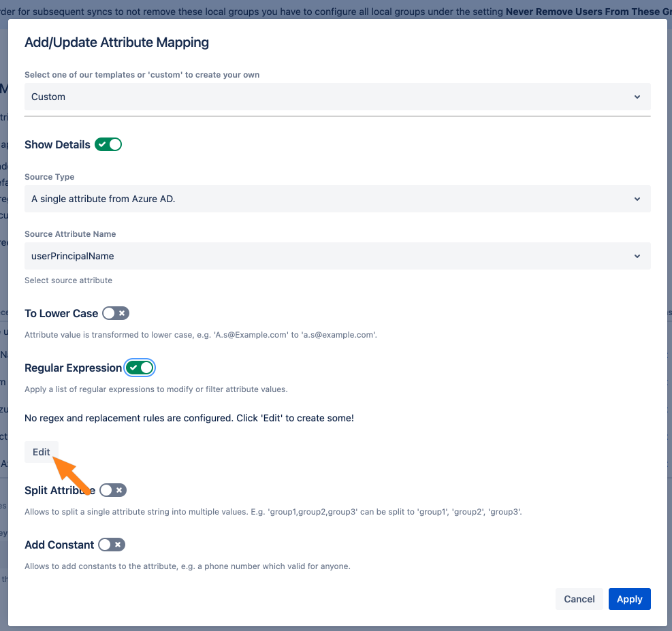
Task: Click the 'Regular Expression' label text
Action: pyautogui.click(x=73, y=368)
